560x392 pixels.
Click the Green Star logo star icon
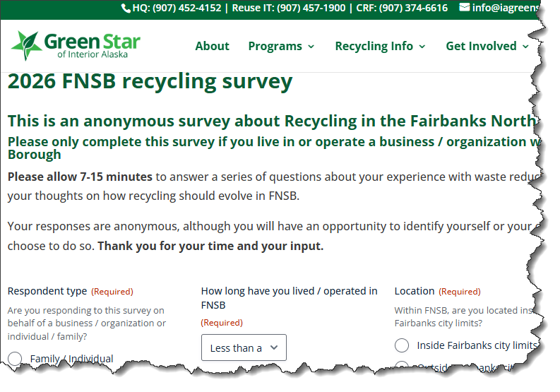(x=26, y=46)
